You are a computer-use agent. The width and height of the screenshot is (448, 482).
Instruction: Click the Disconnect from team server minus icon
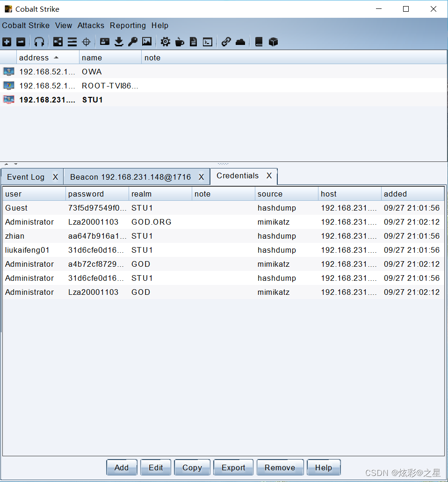[x=21, y=42]
